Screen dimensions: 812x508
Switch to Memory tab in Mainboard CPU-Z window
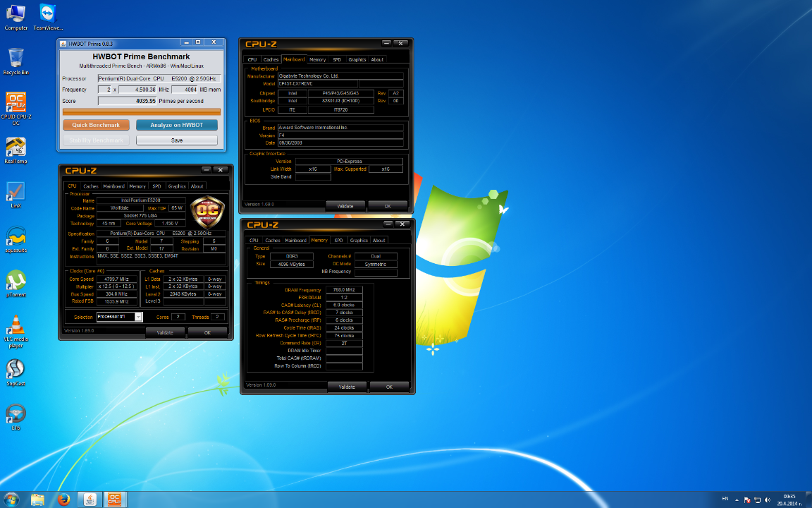[x=317, y=59]
